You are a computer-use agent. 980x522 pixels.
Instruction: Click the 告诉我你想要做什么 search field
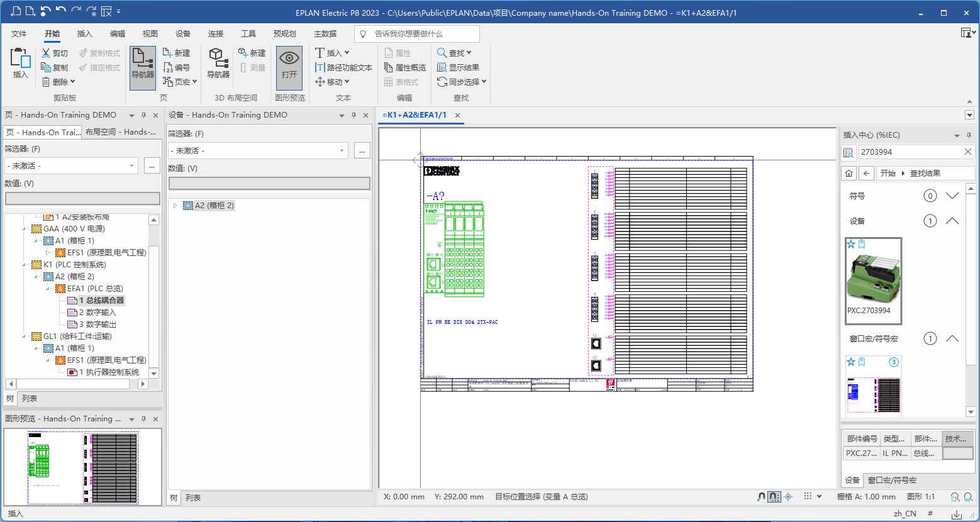click(x=417, y=34)
